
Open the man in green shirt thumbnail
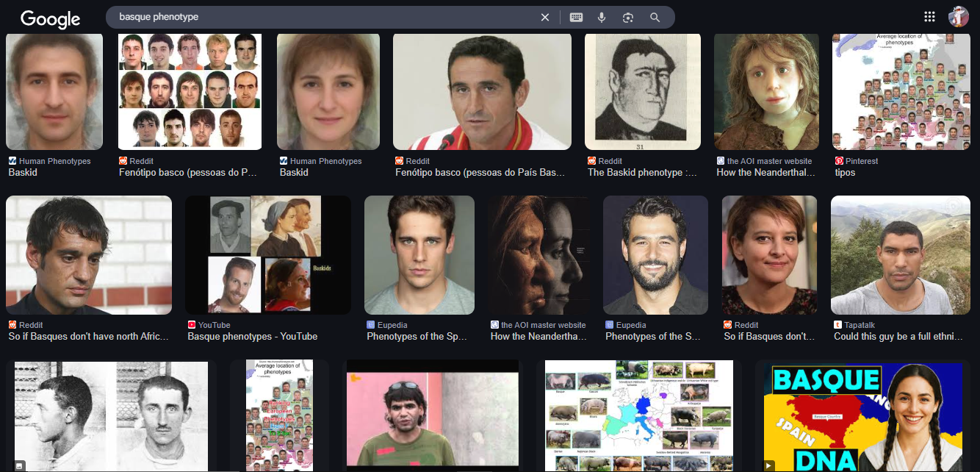(x=433, y=416)
